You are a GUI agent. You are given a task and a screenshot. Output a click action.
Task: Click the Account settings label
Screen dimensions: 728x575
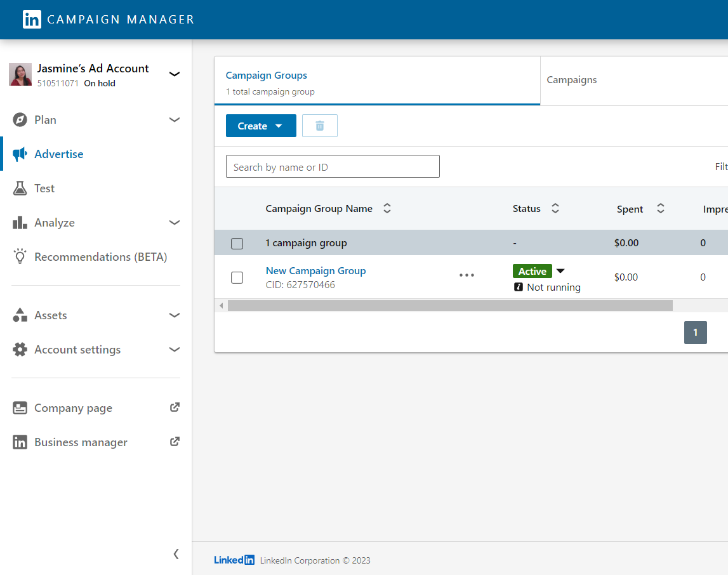tap(77, 350)
